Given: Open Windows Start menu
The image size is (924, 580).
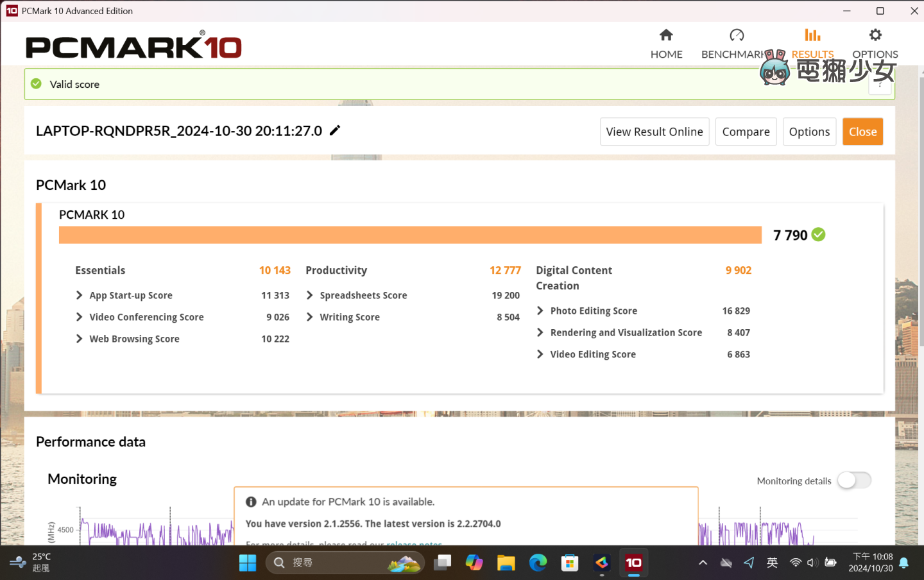Looking at the screenshot, I should click(248, 563).
